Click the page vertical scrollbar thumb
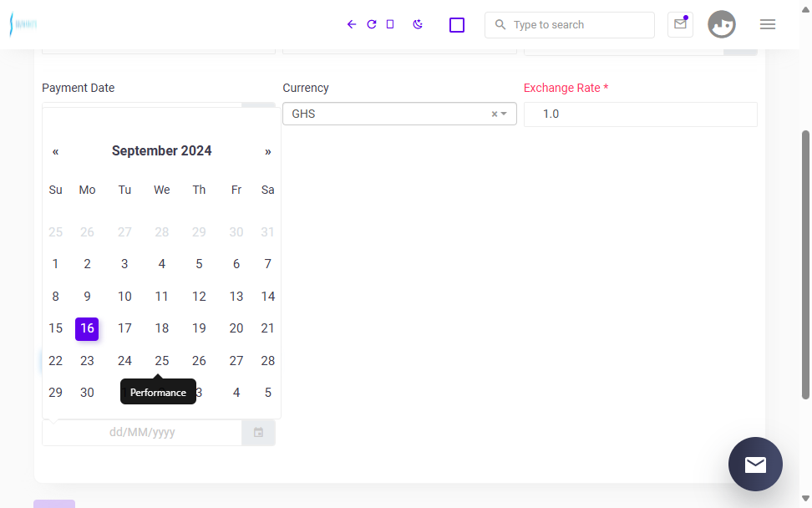Viewport: 812px width, 508px height. pos(805,265)
